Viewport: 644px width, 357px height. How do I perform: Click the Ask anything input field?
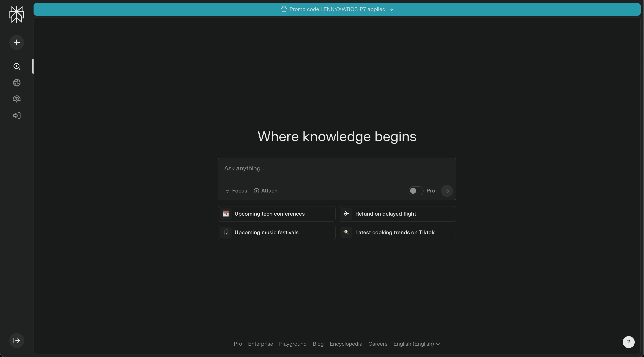point(337,168)
